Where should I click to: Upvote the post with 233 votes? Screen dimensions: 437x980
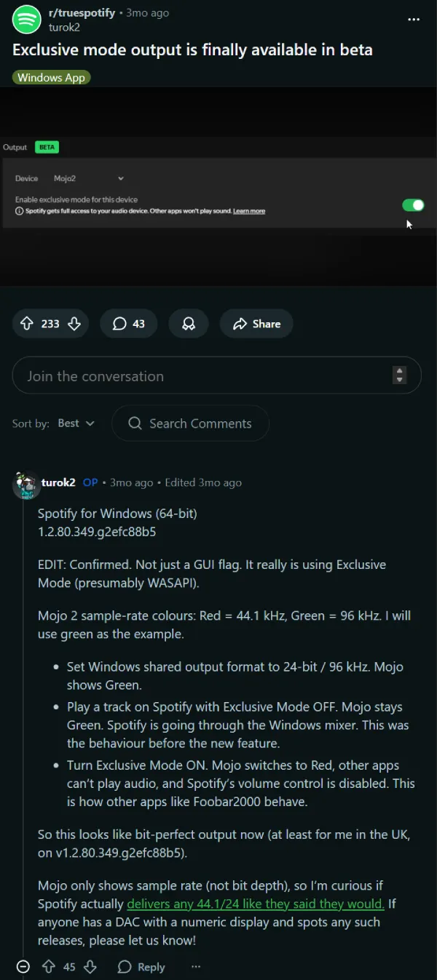(x=27, y=324)
